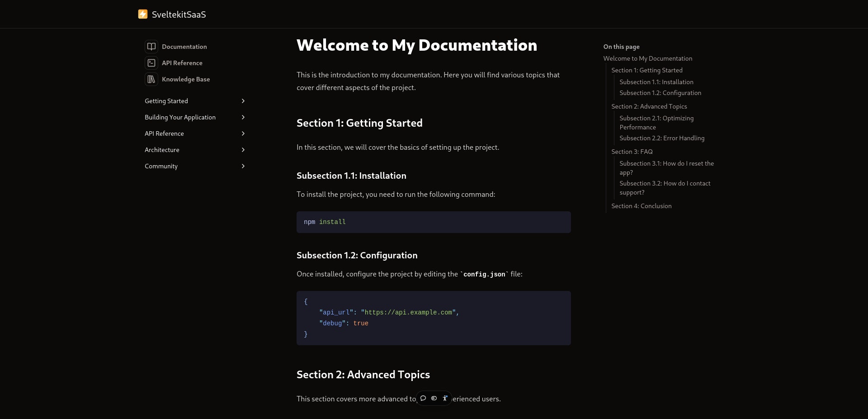Select the Building Your Application sidebar label
868x419 pixels.
(180, 117)
